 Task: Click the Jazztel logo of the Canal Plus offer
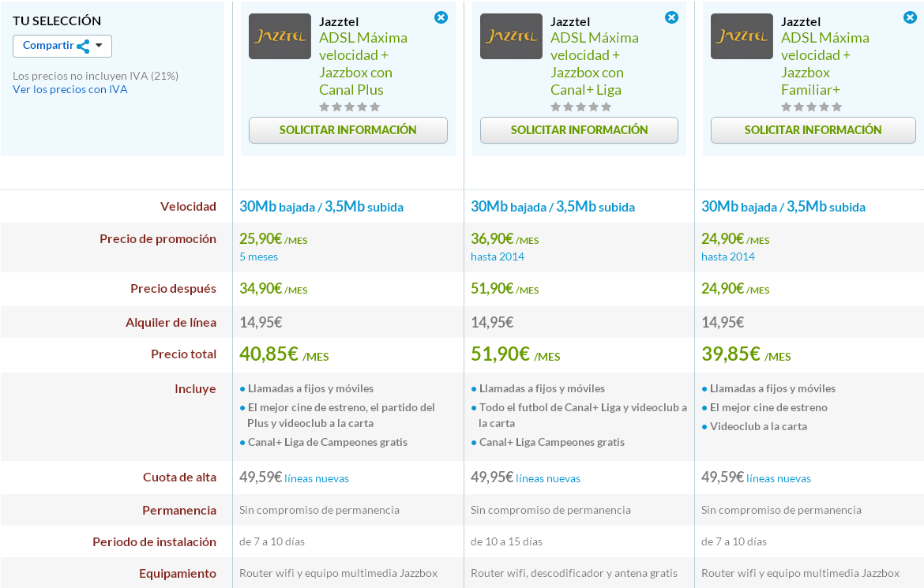280,36
